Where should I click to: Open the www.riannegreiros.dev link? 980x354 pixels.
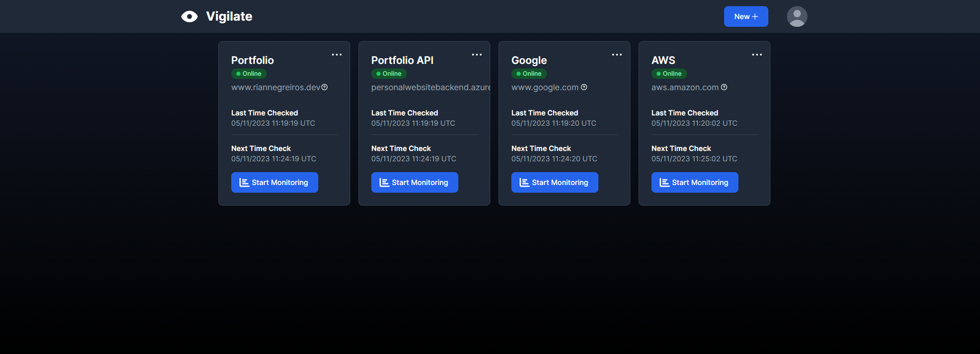tap(276, 88)
